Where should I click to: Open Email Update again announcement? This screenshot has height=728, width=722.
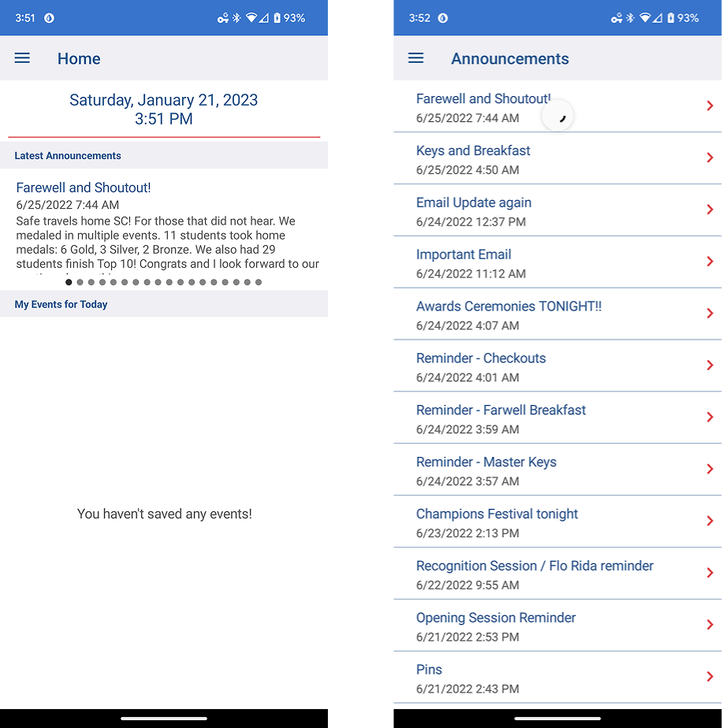pyautogui.click(x=557, y=210)
